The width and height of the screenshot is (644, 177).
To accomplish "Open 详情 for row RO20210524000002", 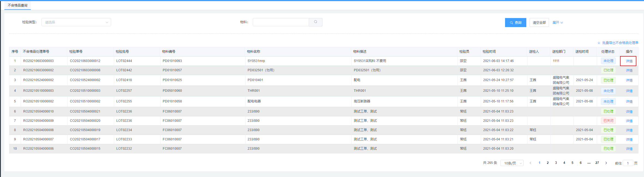I will pos(629,80).
